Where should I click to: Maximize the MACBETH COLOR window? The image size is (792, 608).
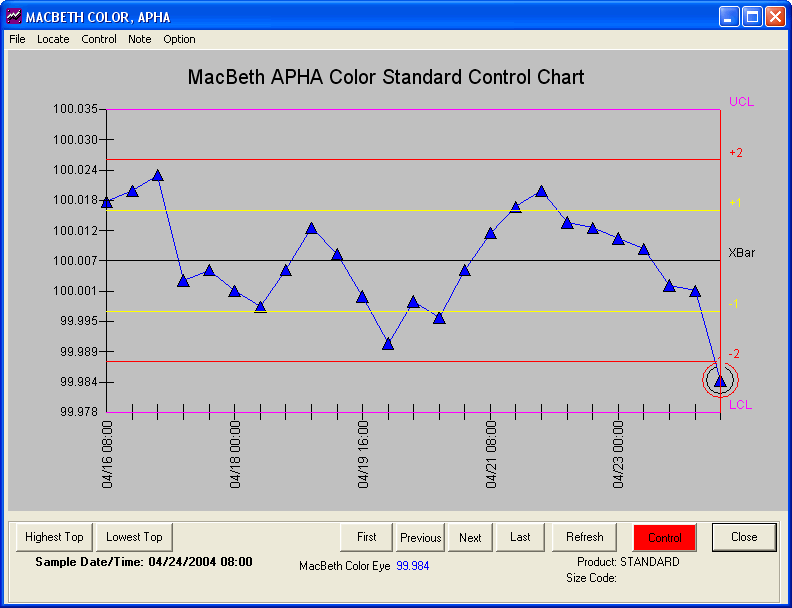click(x=752, y=17)
